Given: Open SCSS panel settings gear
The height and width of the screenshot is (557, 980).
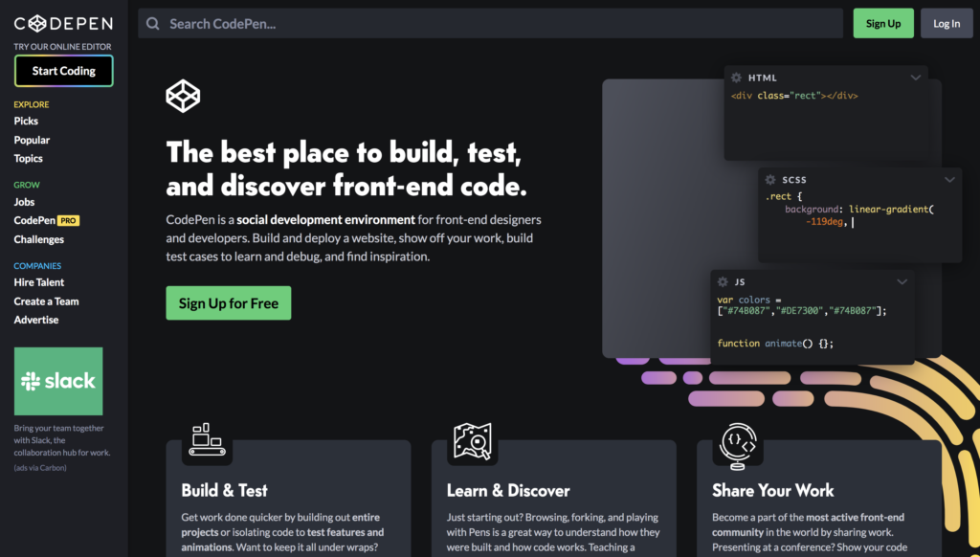Looking at the screenshot, I should [x=769, y=179].
